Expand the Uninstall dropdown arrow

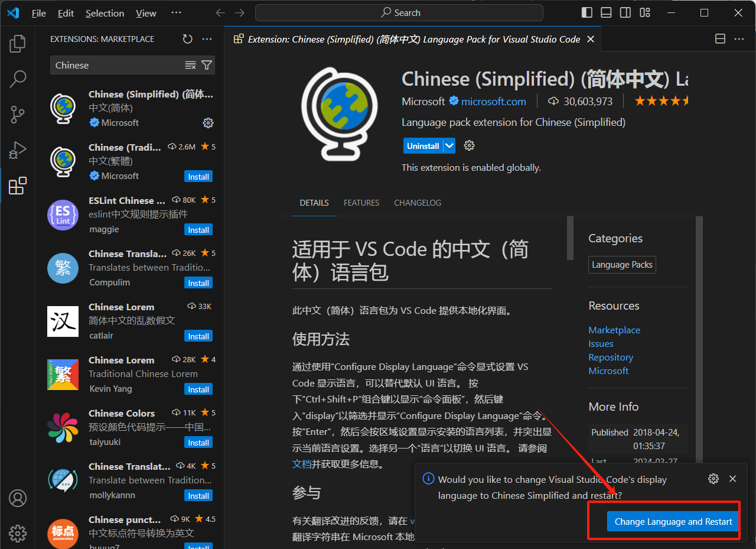coord(449,146)
